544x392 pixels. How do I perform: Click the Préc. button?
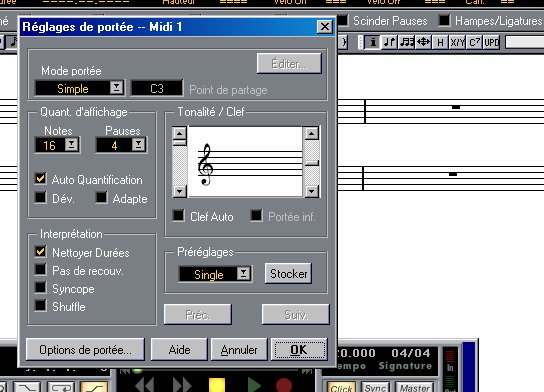[198, 315]
